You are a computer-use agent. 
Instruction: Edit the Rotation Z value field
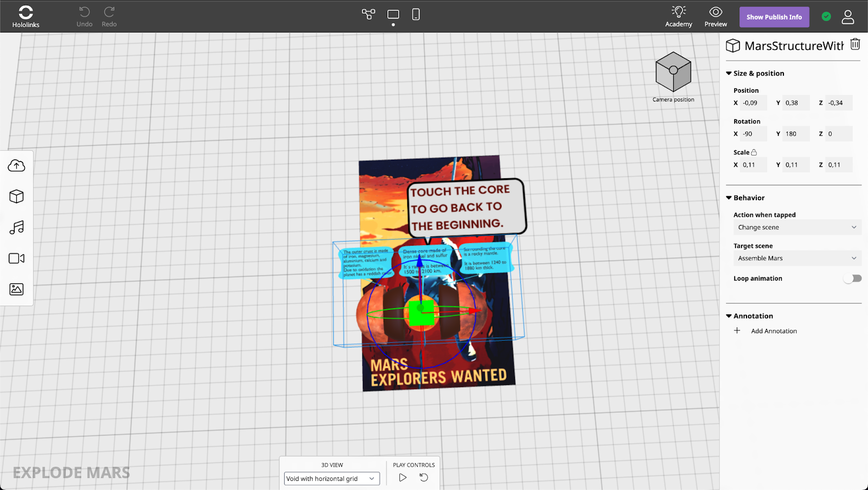(839, 134)
